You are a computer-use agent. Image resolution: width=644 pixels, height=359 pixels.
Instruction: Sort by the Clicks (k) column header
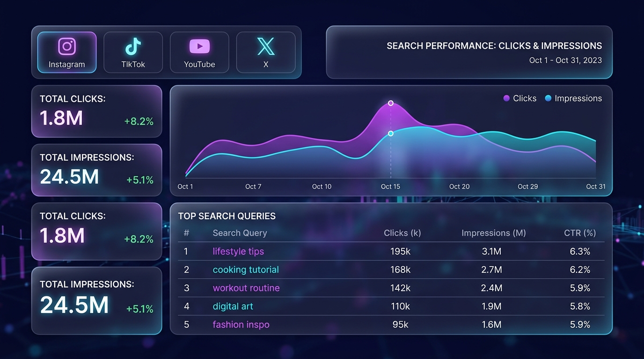pyautogui.click(x=402, y=233)
